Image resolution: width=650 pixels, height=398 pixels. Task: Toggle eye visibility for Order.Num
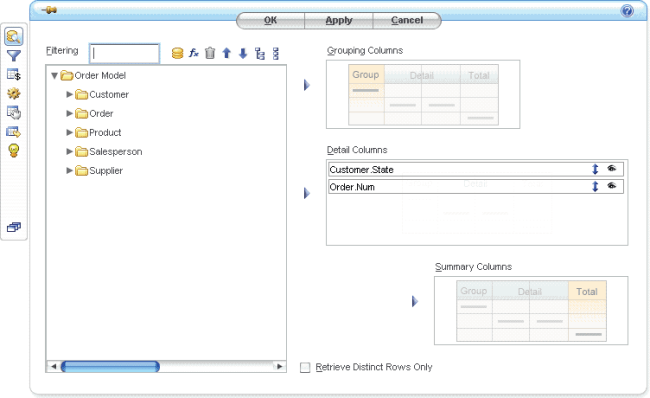[612, 185]
